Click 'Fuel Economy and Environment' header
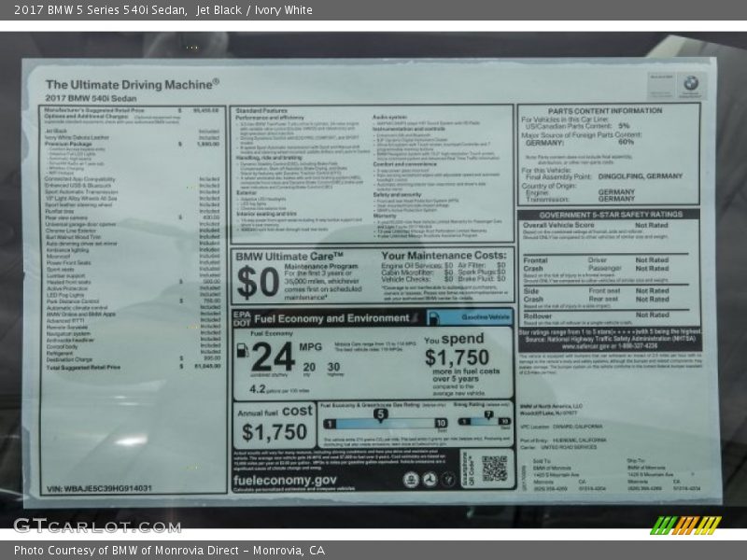The width and height of the screenshot is (747, 560). click(x=331, y=318)
